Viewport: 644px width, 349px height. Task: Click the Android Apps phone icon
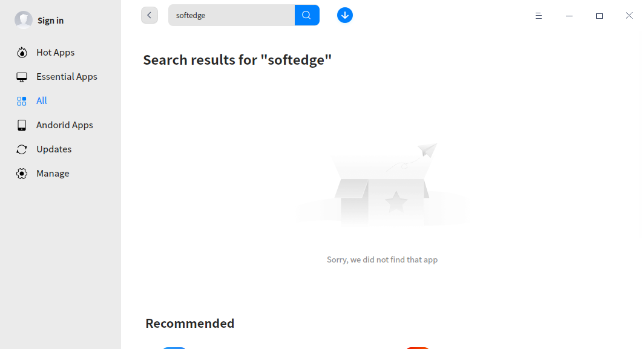tap(22, 125)
